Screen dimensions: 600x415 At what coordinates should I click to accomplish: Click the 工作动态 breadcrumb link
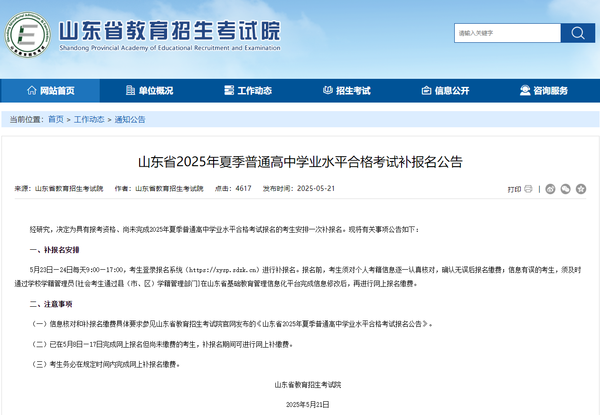pyautogui.click(x=90, y=119)
